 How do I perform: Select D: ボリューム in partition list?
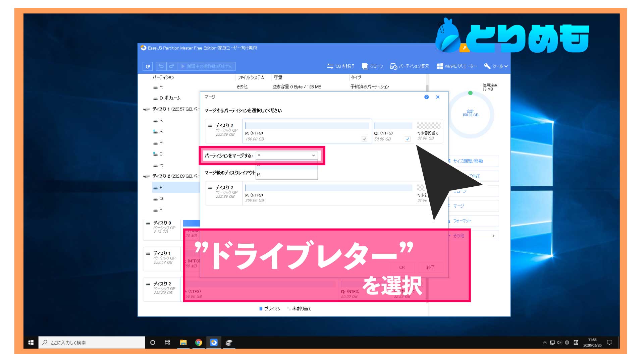pyautogui.click(x=168, y=98)
